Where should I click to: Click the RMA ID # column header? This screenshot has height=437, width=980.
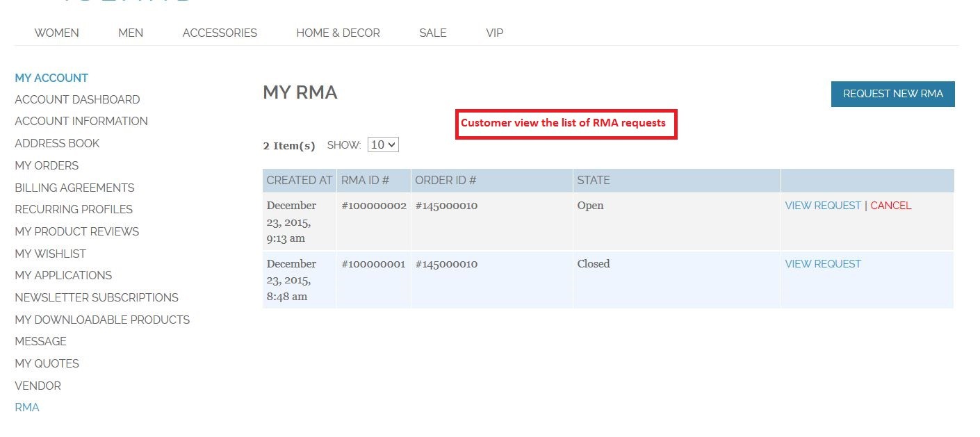[374, 180]
